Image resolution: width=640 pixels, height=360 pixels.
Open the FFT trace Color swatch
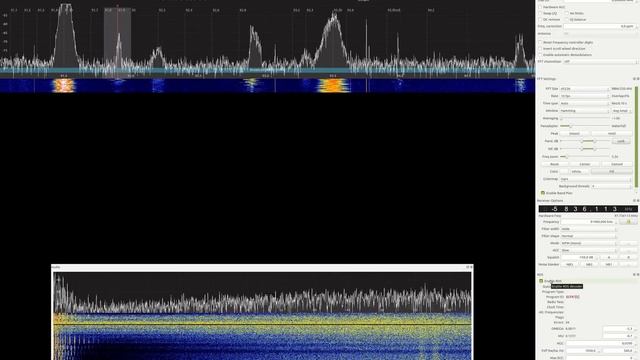coord(576,171)
